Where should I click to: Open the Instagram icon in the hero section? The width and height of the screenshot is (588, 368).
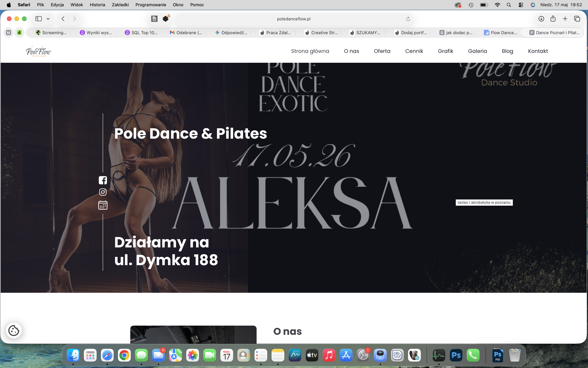pyautogui.click(x=103, y=192)
